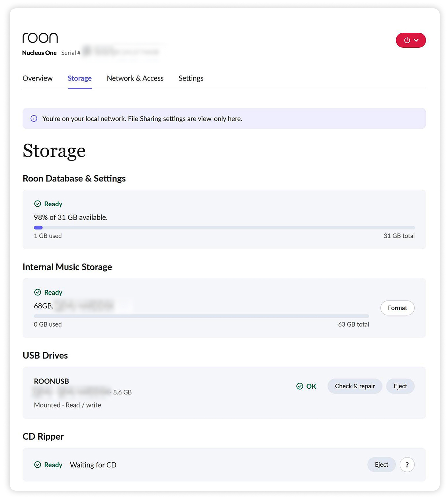This screenshot has width=448, height=499.
Task: Click the 'Internal Music Storage' heading
Action: 67,267
